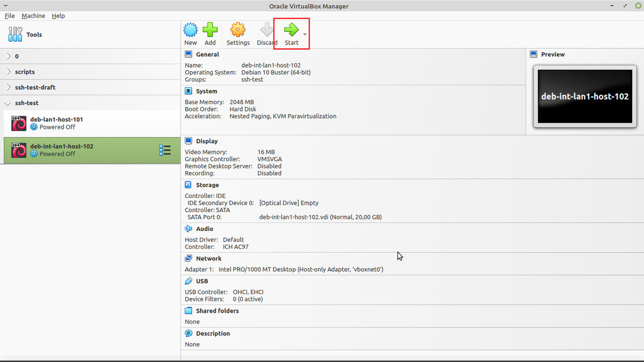
Task: Open the Network settings heading link
Action: pos(209,258)
